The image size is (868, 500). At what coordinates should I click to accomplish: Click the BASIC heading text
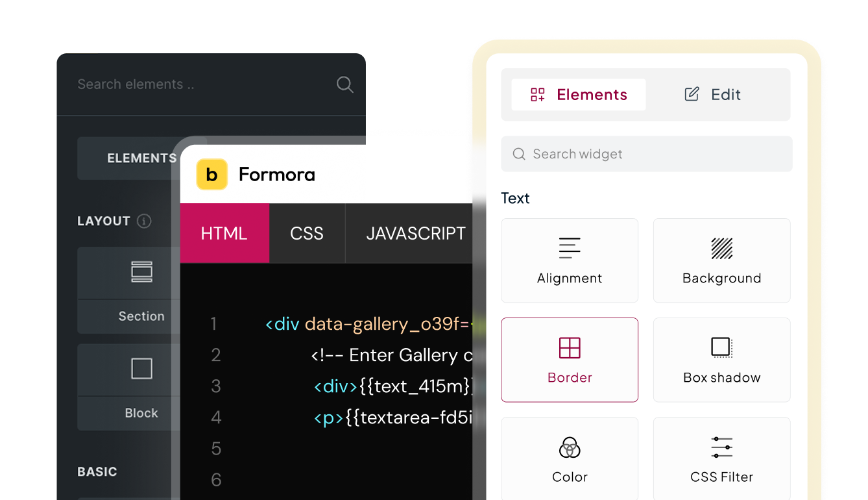(x=97, y=471)
